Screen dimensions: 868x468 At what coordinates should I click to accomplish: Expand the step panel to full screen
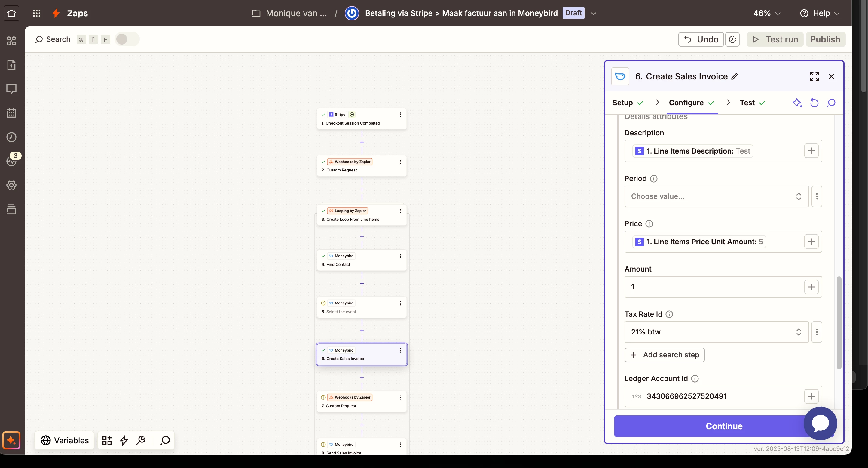click(x=815, y=76)
